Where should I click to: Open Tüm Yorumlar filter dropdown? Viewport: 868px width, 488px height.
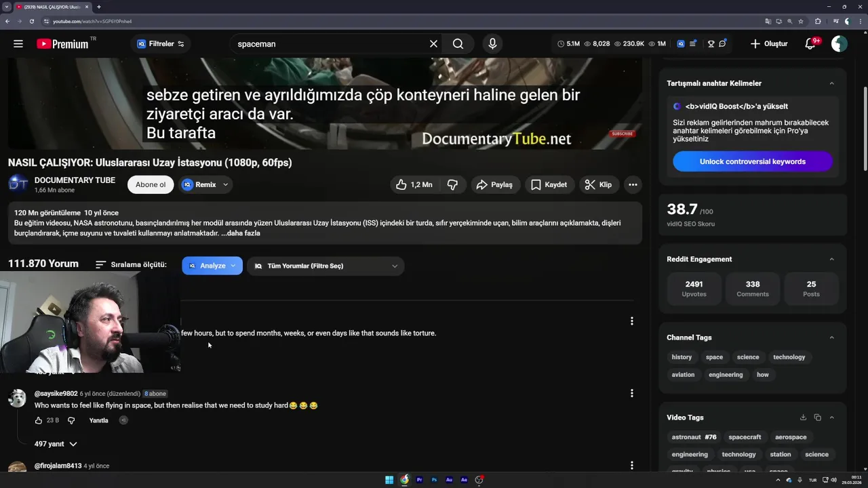click(x=325, y=266)
